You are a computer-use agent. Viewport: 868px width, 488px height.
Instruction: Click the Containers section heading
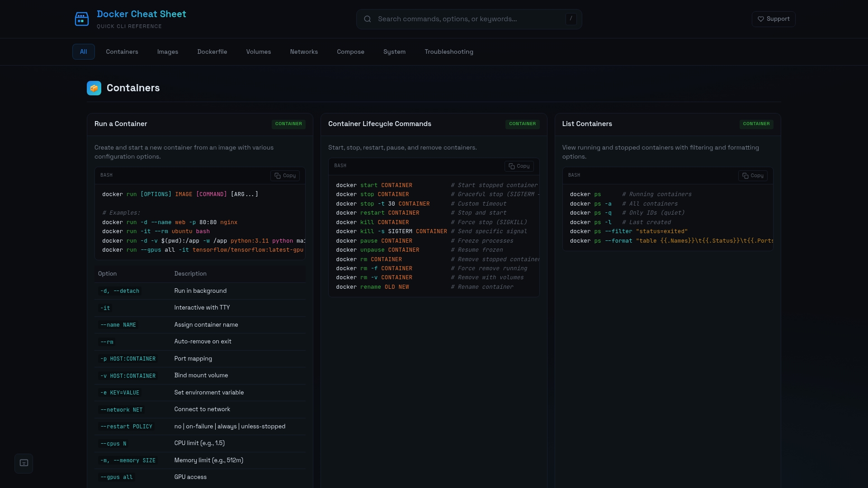coord(133,88)
